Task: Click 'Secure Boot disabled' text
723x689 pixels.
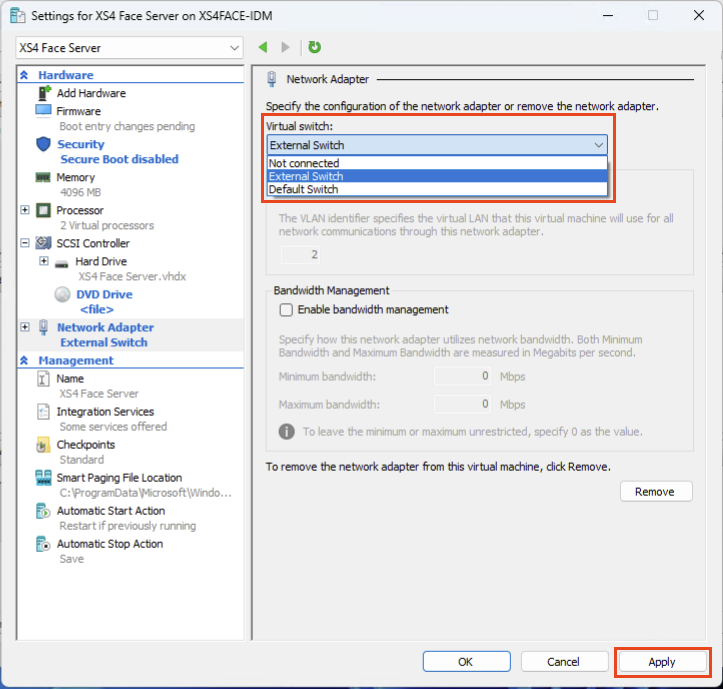Action: tap(119, 159)
